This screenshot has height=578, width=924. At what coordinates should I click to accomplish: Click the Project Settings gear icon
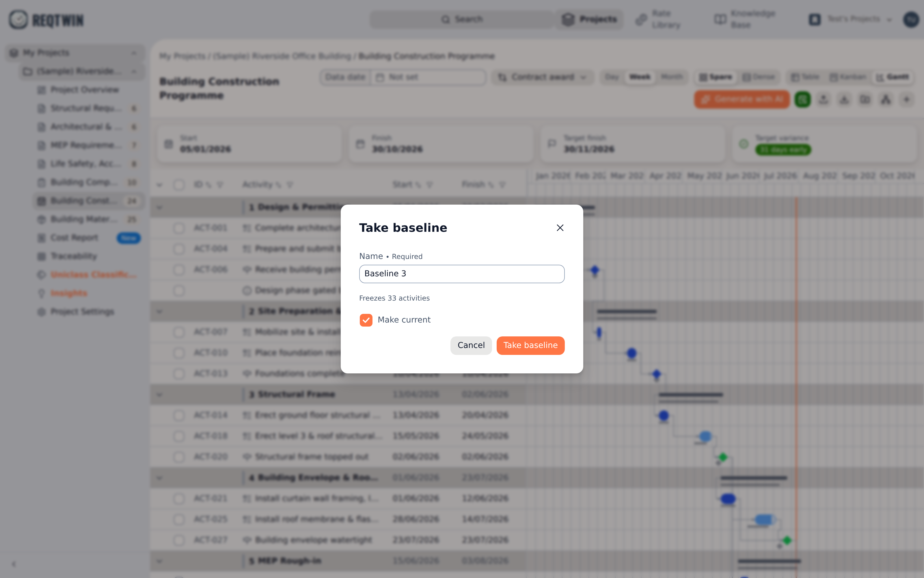(42, 312)
